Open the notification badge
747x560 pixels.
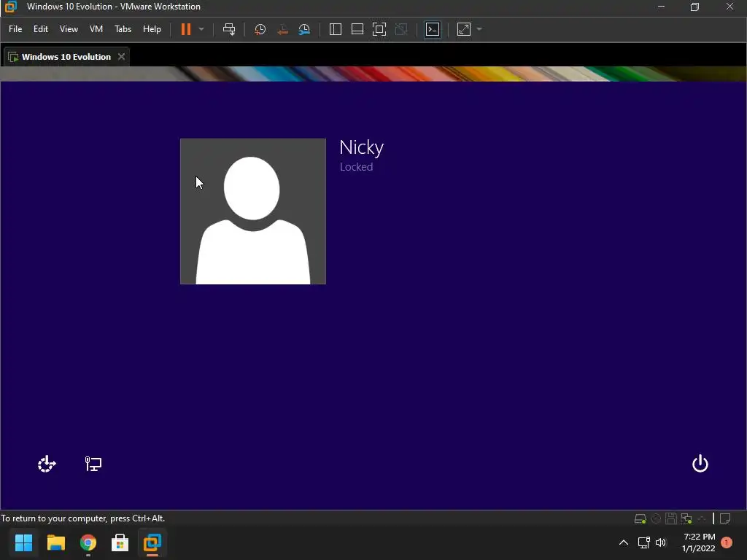tap(727, 542)
